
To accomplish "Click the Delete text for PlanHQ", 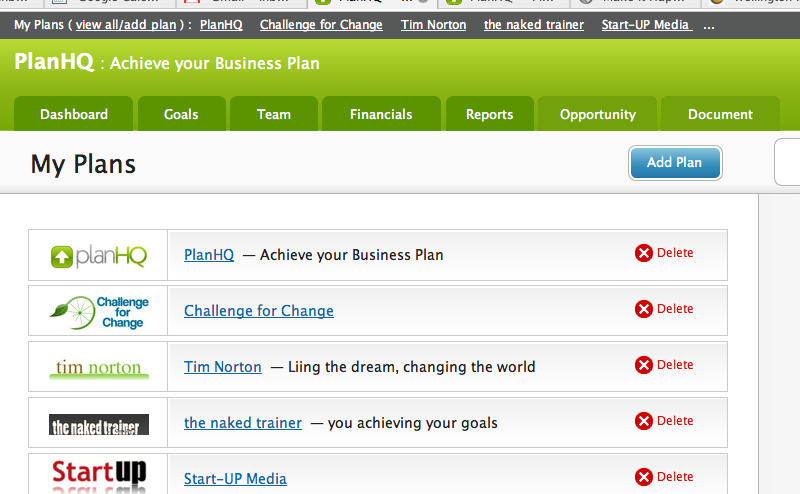I will (675, 253).
